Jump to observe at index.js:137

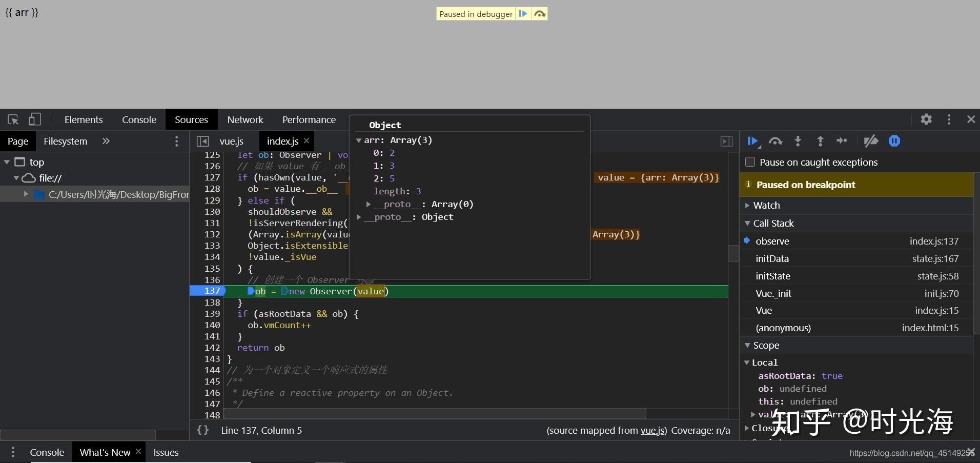pos(771,241)
